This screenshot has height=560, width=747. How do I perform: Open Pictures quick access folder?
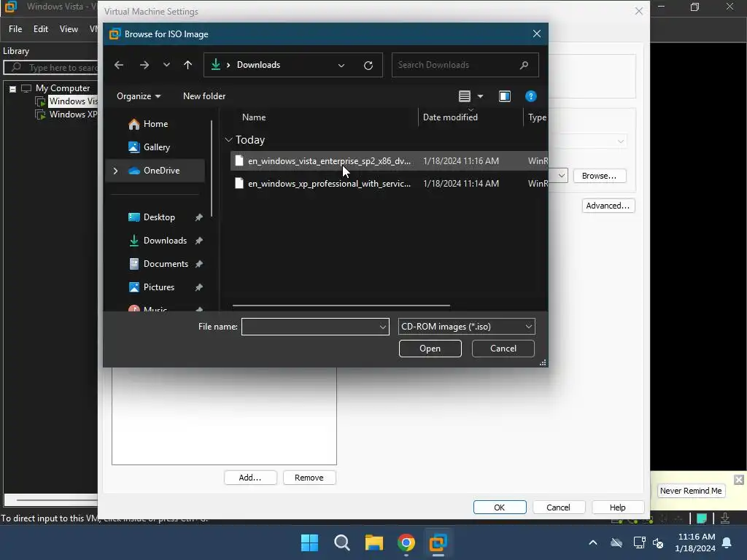click(158, 287)
